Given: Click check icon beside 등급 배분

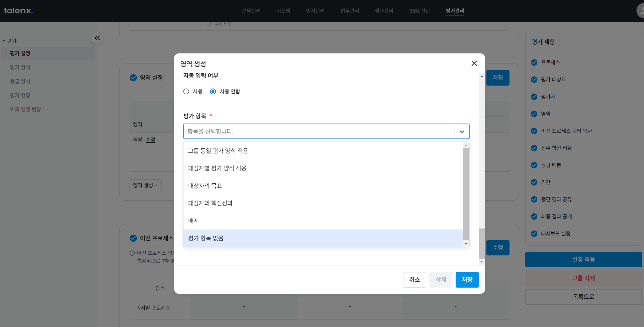Looking at the screenshot, I should pos(534,165).
